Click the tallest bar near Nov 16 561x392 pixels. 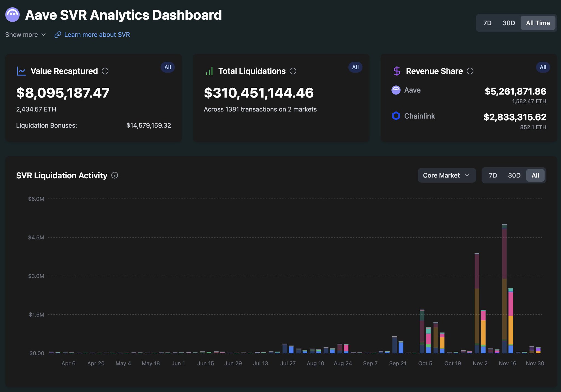point(504,288)
